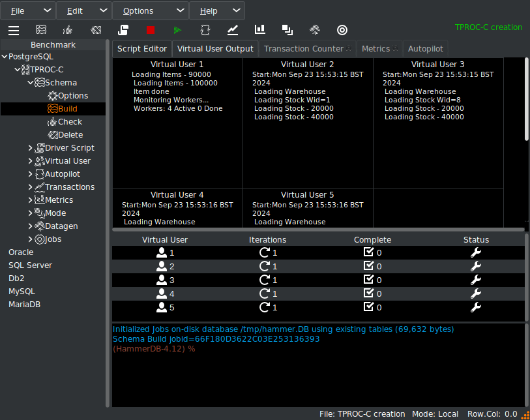The height and width of the screenshot is (420, 530).
Task: Select Oracle in the Benchmark list
Action: coord(21,252)
